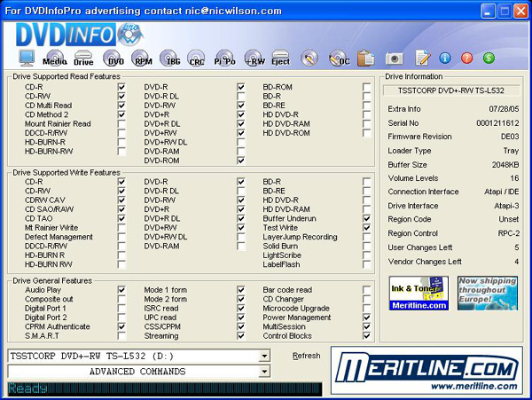532x400 pixels.
Task: Click the TSSTCORP DVD+-RW TS-L532 drive name field
Action: click(451, 90)
